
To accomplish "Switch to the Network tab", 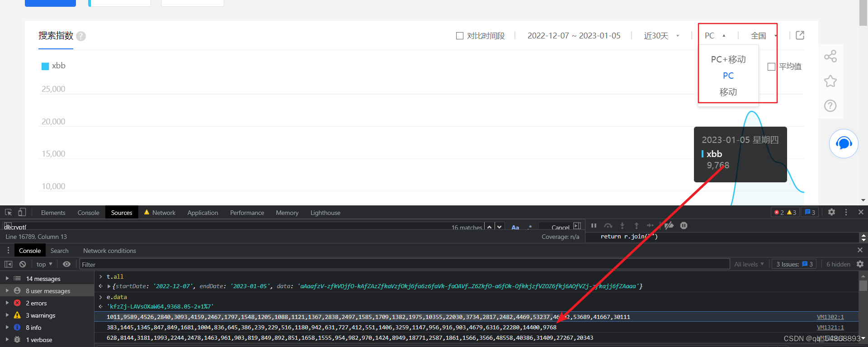I will click(x=160, y=213).
